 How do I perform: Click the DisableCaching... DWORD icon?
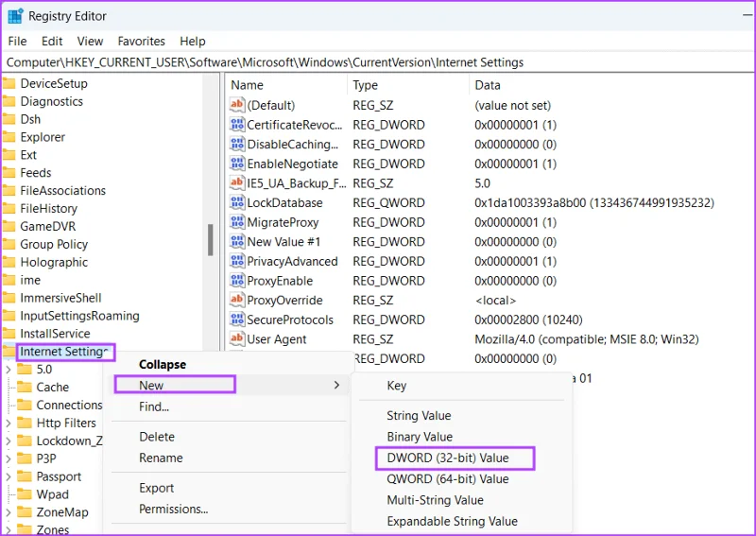click(237, 144)
